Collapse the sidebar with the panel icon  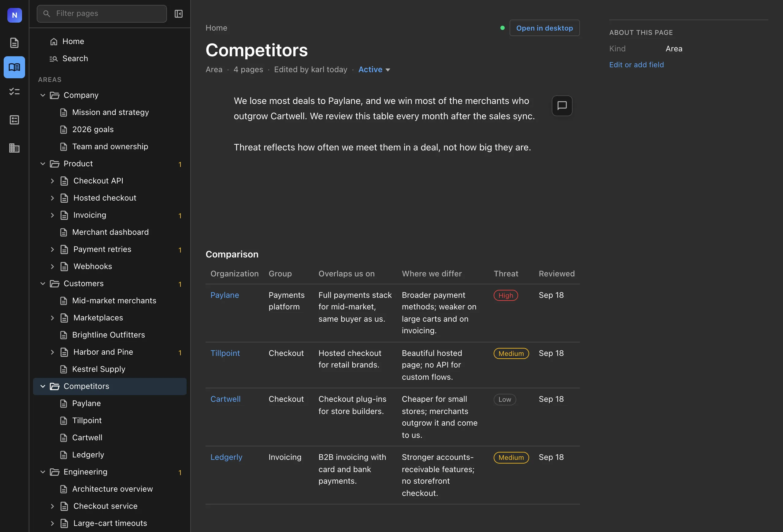coord(179,13)
